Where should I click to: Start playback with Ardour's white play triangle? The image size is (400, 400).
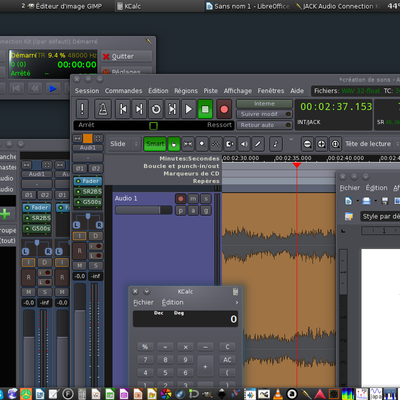coord(188,109)
